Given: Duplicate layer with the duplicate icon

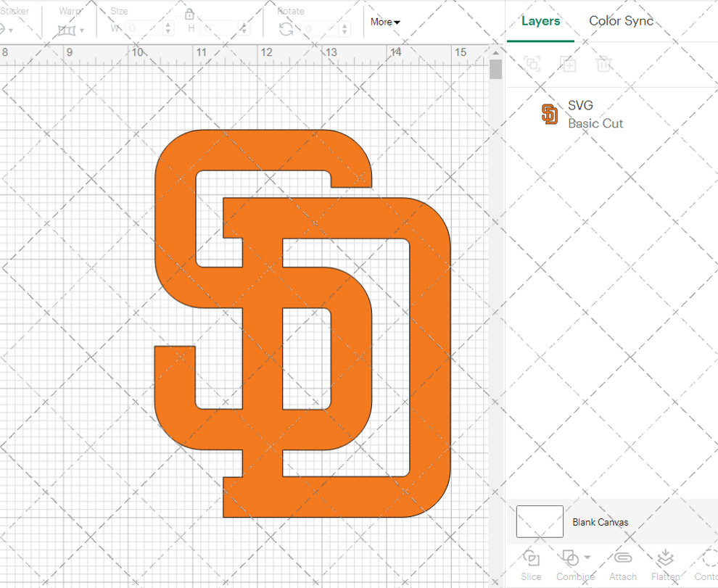Looking at the screenshot, I should coord(568,64).
